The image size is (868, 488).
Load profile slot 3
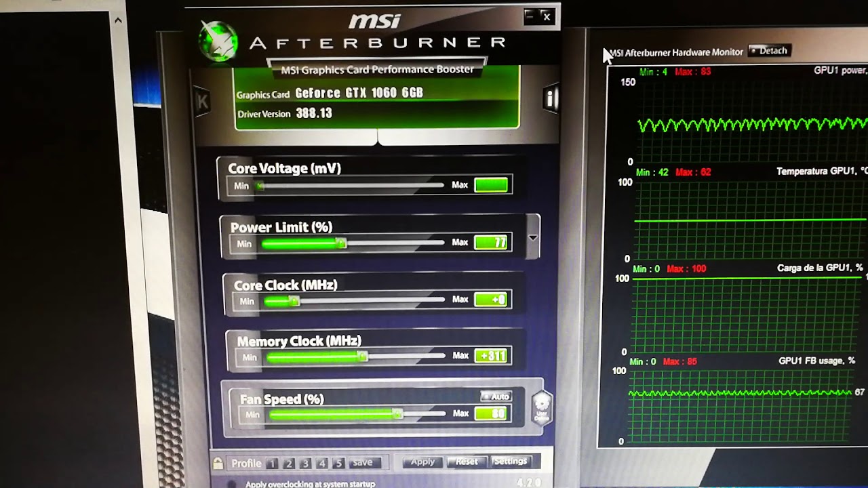pyautogui.click(x=305, y=464)
